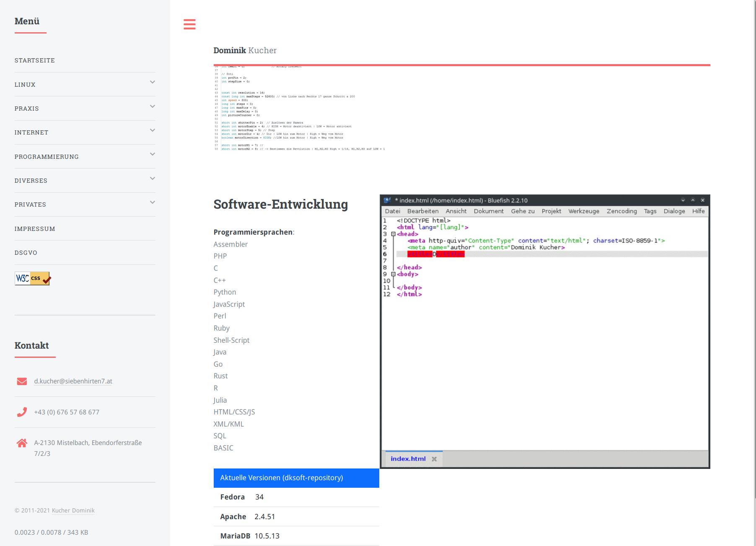Viewport: 756px width, 546px height.
Task: Click the W3C CSS validation badge
Action: (33, 279)
